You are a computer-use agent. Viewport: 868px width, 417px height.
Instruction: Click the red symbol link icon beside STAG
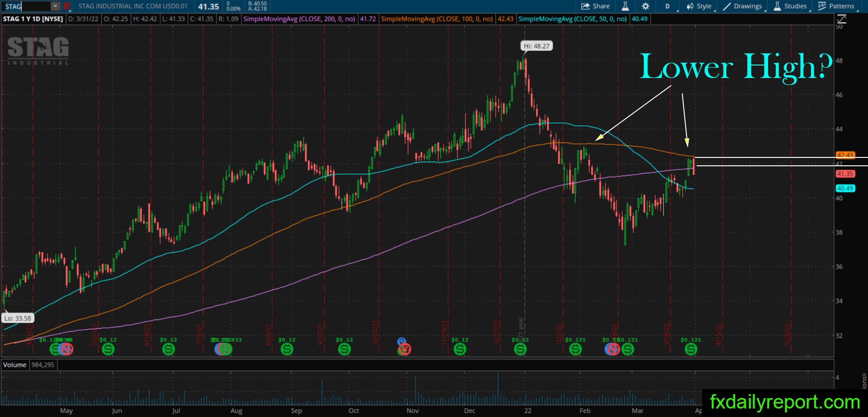point(67,7)
